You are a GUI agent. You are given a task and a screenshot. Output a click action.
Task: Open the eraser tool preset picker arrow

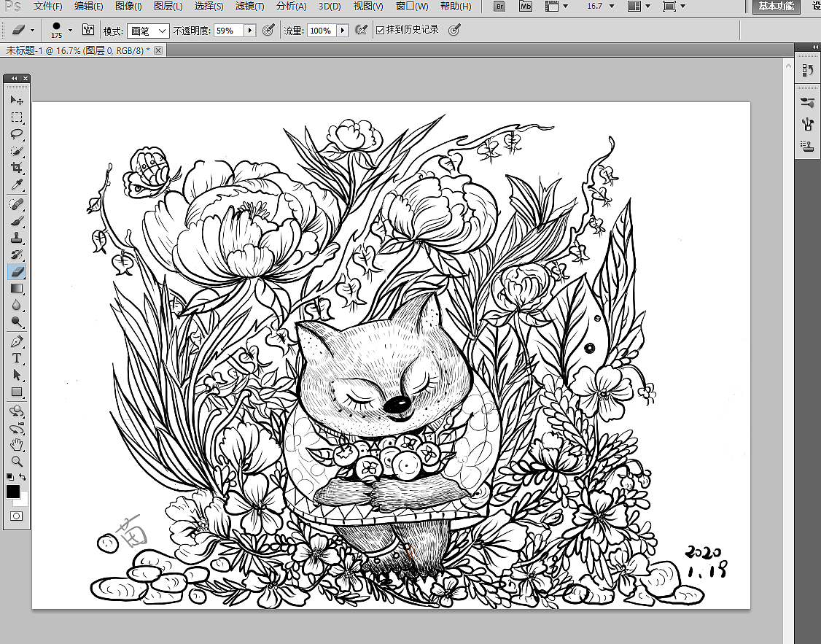pyautogui.click(x=33, y=31)
